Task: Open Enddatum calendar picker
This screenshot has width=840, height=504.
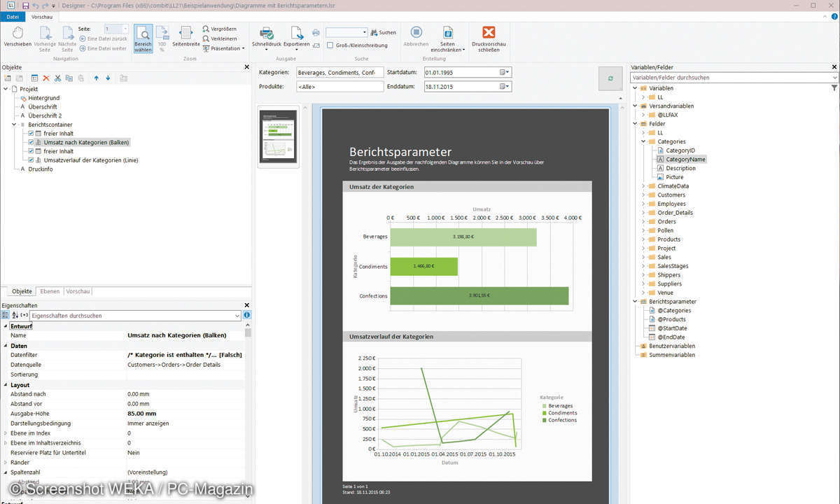Action: (x=505, y=87)
